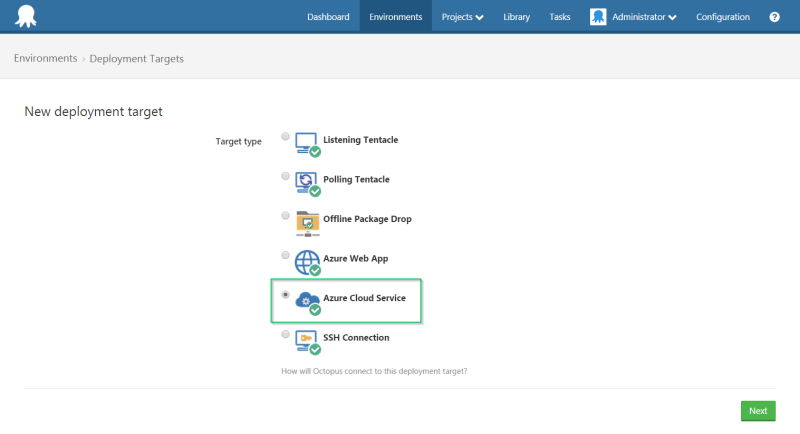This screenshot has width=800, height=434.
Task: Click the Listening Tentacle monitor icon
Action: (x=307, y=143)
